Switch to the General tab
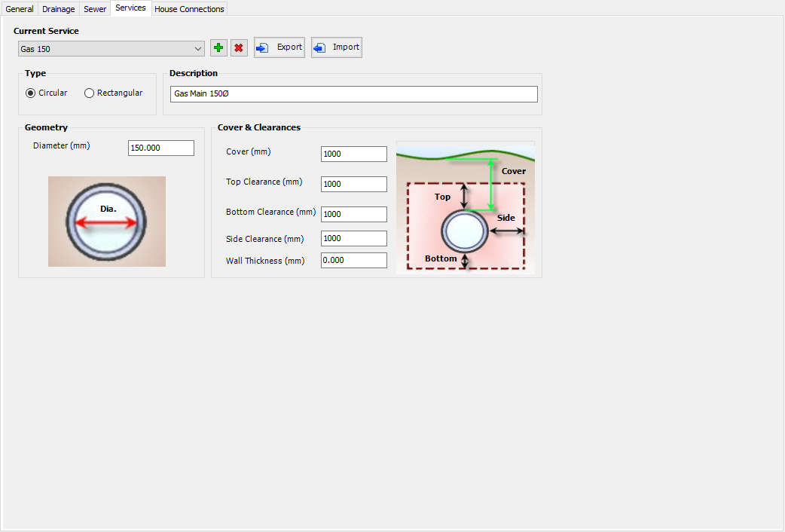This screenshot has width=785, height=532. point(20,9)
